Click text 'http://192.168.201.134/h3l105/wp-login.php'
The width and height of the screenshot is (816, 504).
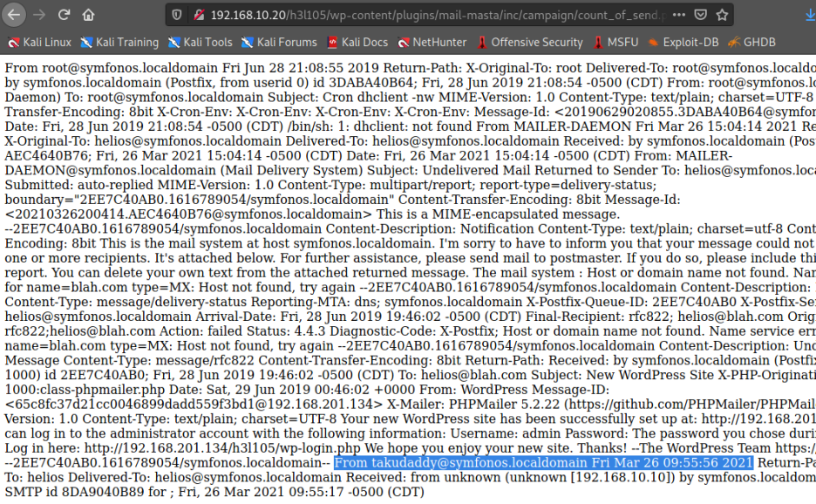tap(222, 448)
